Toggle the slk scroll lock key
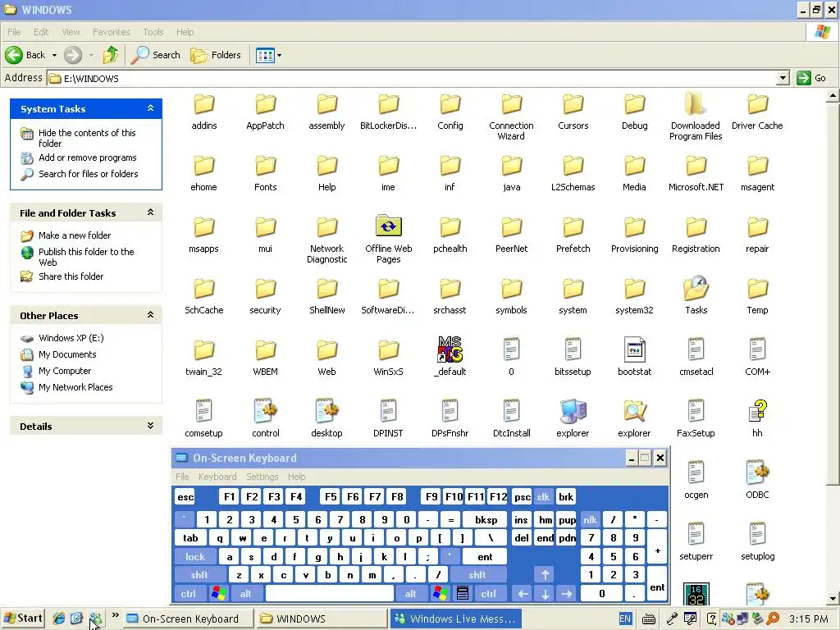 point(543,496)
